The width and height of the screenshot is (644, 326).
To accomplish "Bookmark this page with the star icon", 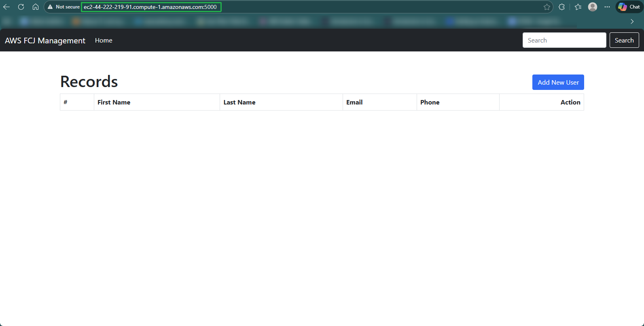I will tap(547, 7).
